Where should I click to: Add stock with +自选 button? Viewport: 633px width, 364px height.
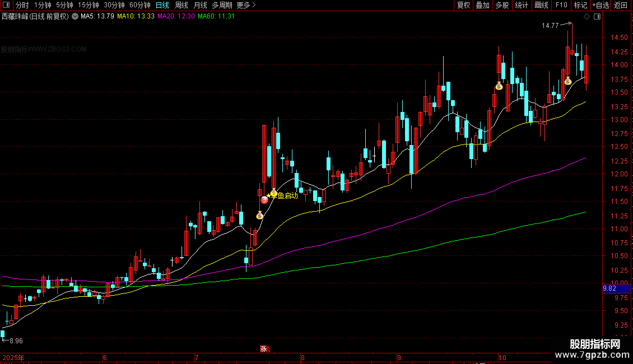(x=601, y=5)
